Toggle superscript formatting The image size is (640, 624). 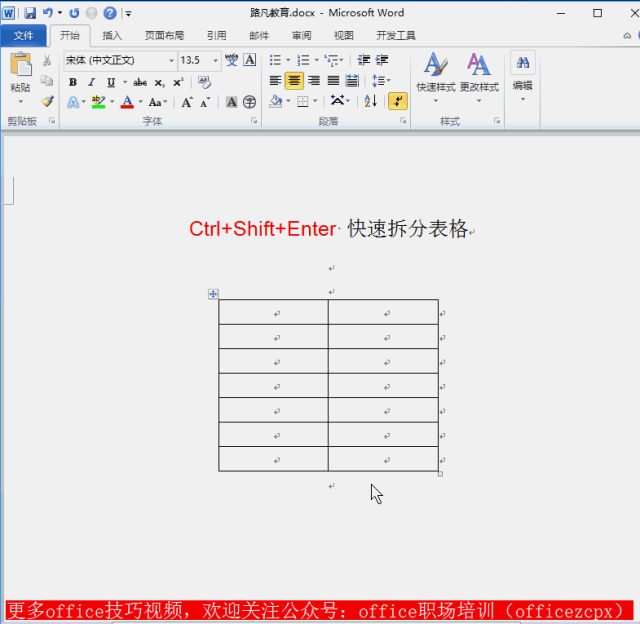point(178,82)
